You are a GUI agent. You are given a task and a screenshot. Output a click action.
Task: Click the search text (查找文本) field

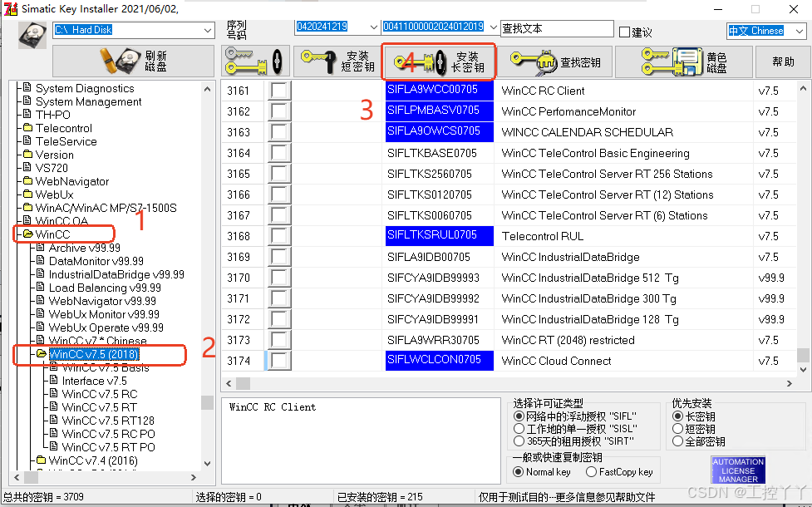pyautogui.click(x=557, y=28)
